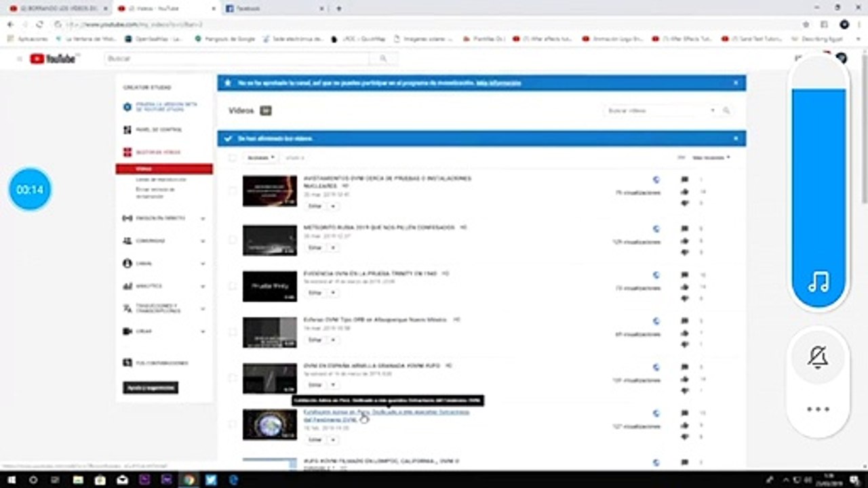
Task: Open the taskbar search icon
Action: pyautogui.click(x=33, y=480)
